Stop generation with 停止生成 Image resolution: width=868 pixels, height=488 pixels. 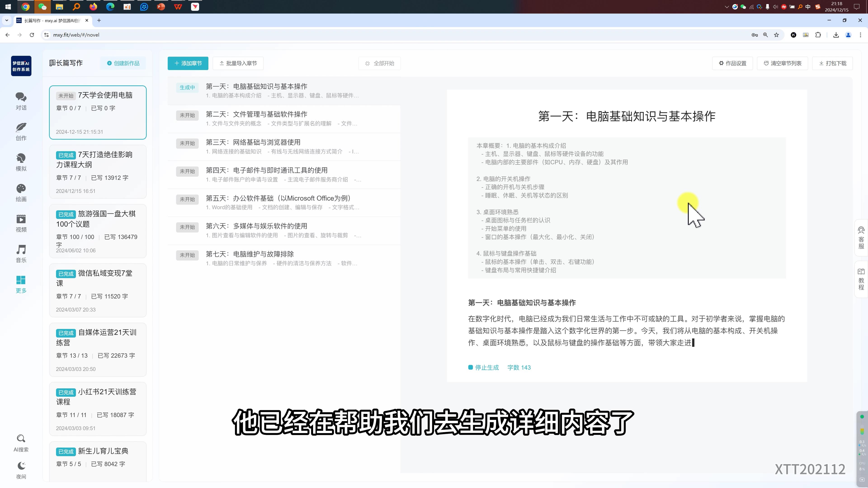click(x=484, y=367)
